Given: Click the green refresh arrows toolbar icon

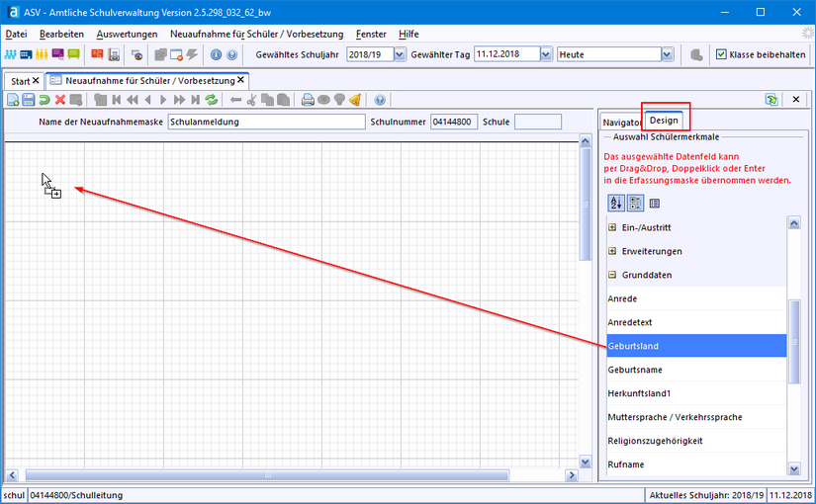Looking at the screenshot, I should point(210,100).
